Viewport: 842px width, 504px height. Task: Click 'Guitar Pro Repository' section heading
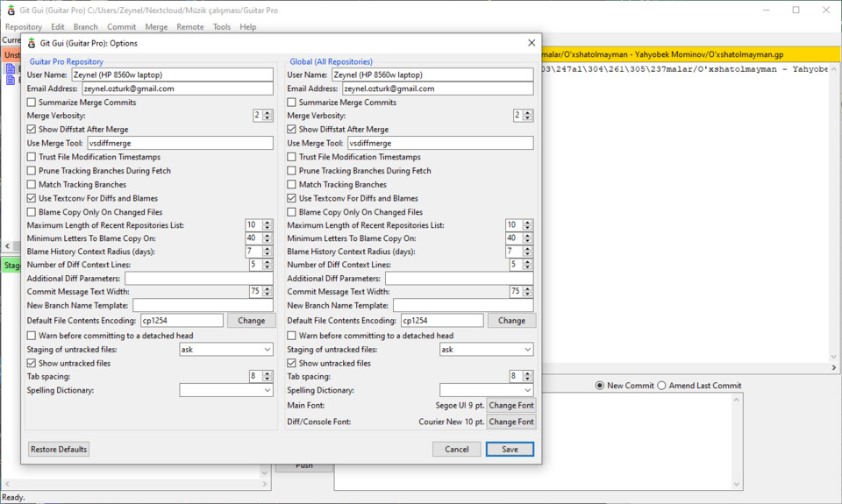[x=66, y=61]
